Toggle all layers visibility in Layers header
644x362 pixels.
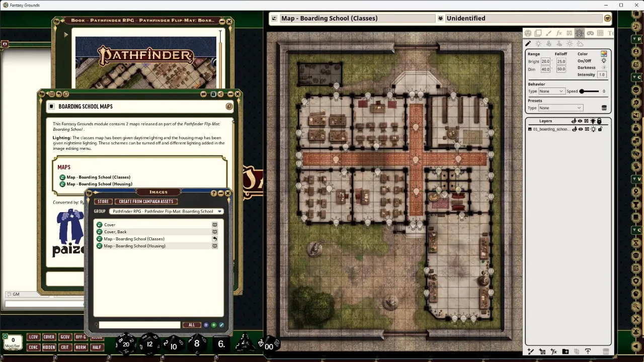point(580,121)
